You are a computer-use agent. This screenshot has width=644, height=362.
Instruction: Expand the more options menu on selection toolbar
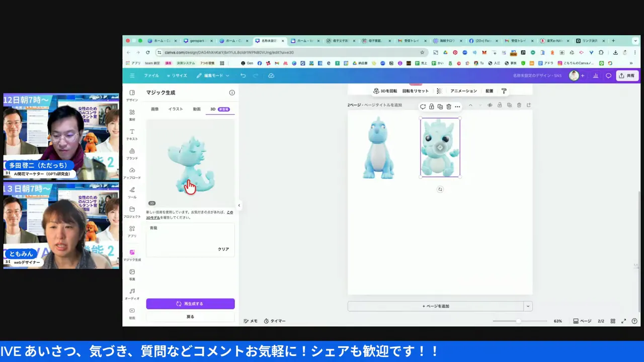(x=457, y=106)
